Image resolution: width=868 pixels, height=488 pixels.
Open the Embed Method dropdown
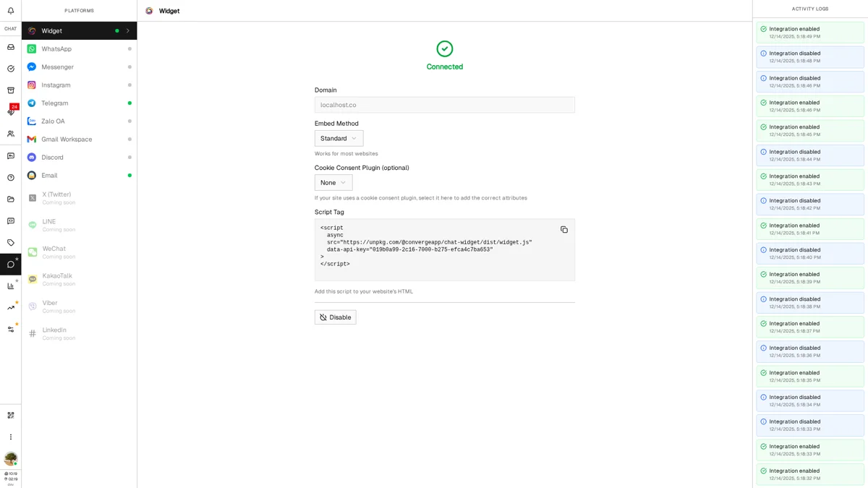338,138
